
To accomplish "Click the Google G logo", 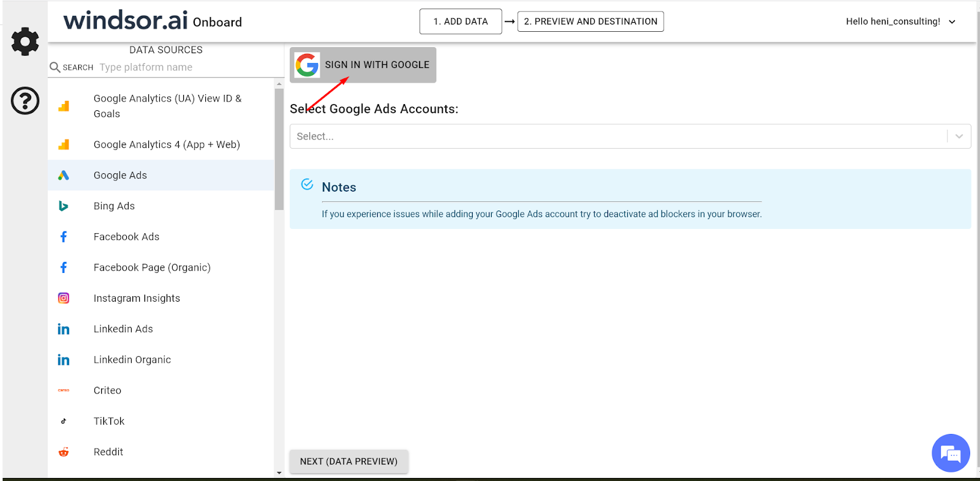I will [307, 65].
